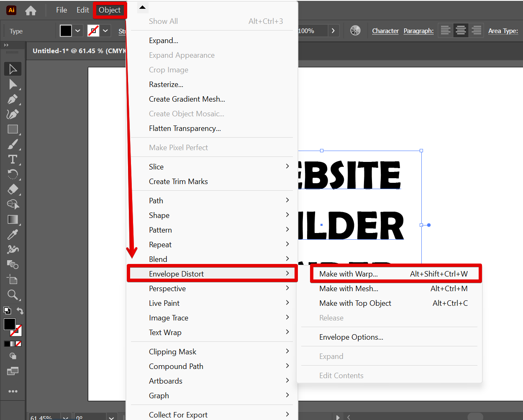Image resolution: width=523 pixels, height=420 pixels.
Task: Select the Pen tool
Action: click(x=13, y=99)
